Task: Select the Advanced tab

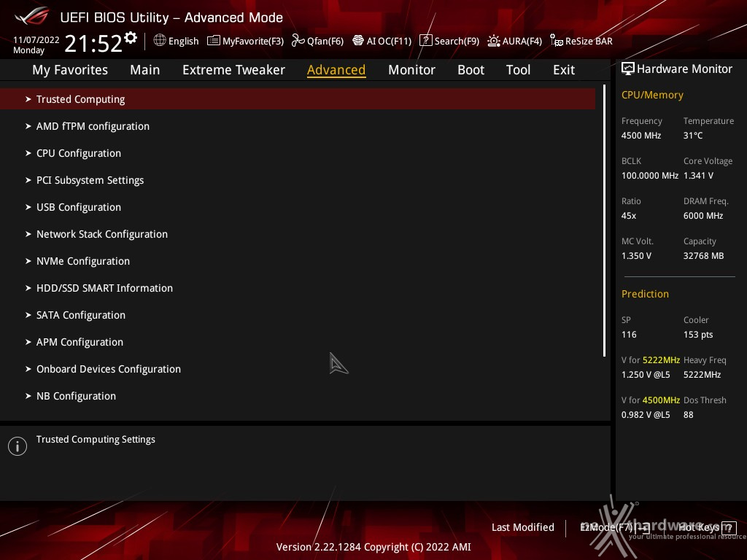Action: click(336, 70)
